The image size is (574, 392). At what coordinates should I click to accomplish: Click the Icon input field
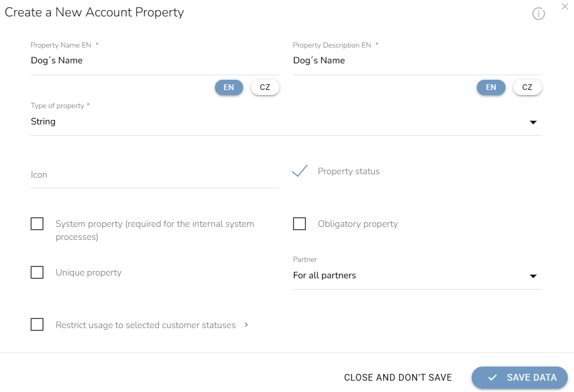coord(155,175)
